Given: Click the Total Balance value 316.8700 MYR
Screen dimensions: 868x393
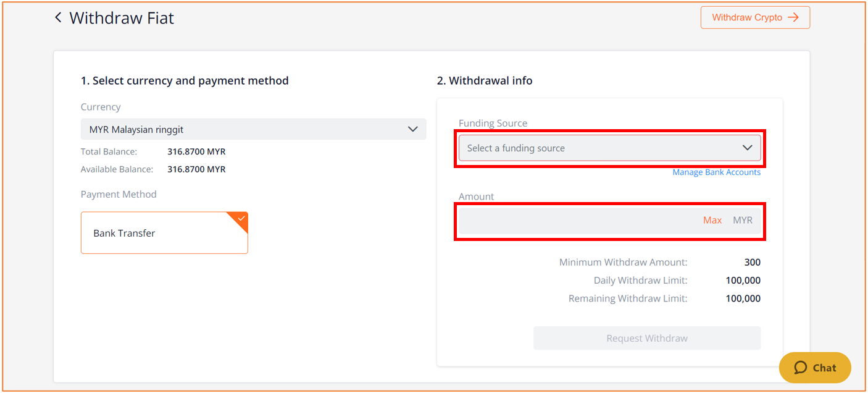Looking at the screenshot, I should pos(196,151).
